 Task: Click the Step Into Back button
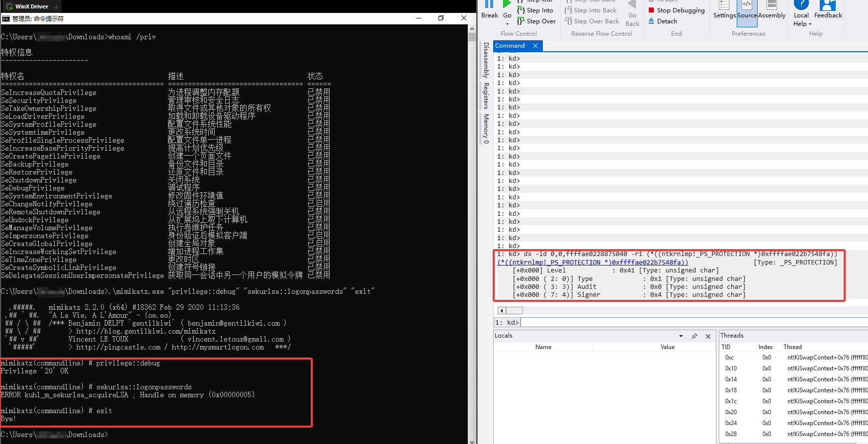[590, 10]
